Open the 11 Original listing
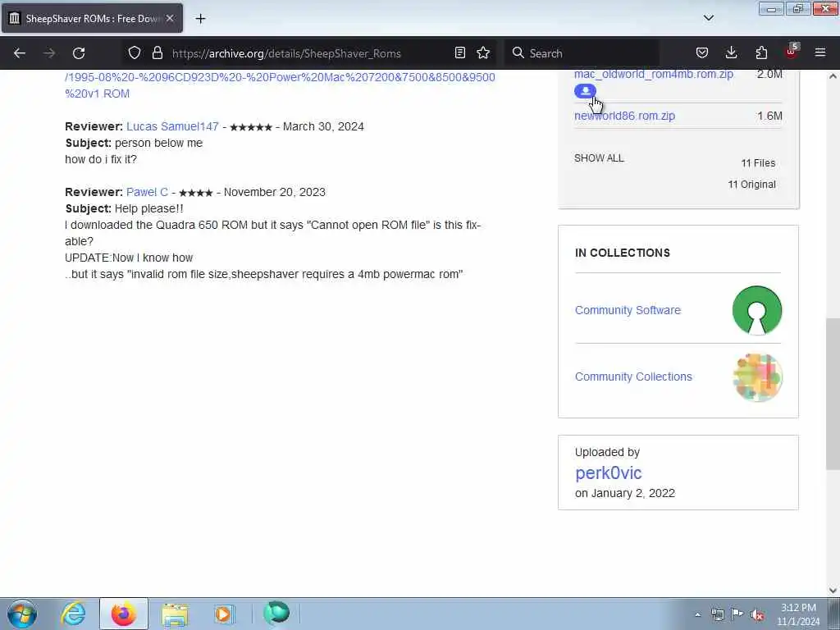840x630 pixels. pyautogui.click(x=751, y=185)
